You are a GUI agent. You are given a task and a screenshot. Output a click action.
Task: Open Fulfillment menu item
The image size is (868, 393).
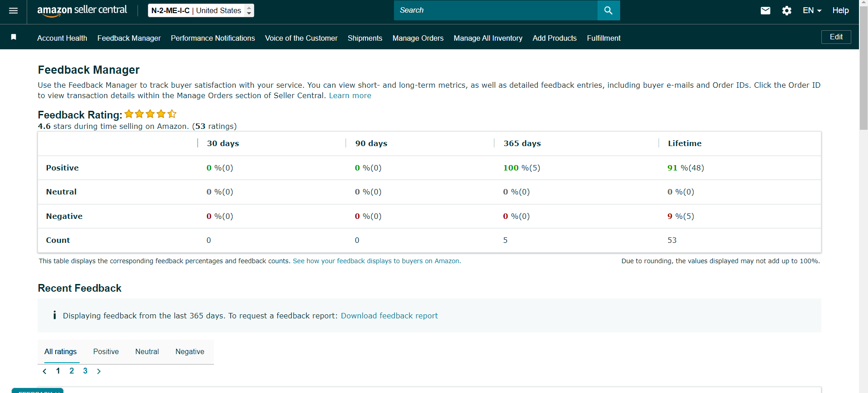click(x=603, y=38)
